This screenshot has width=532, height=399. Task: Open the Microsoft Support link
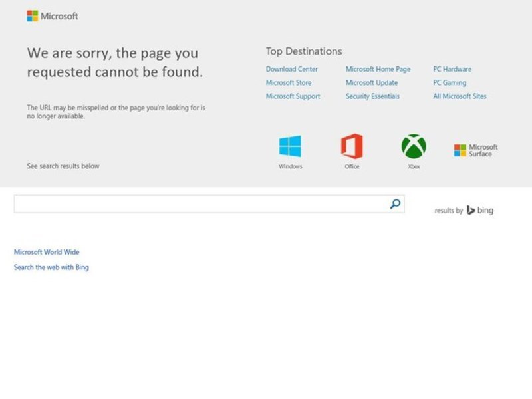[293, 96]
